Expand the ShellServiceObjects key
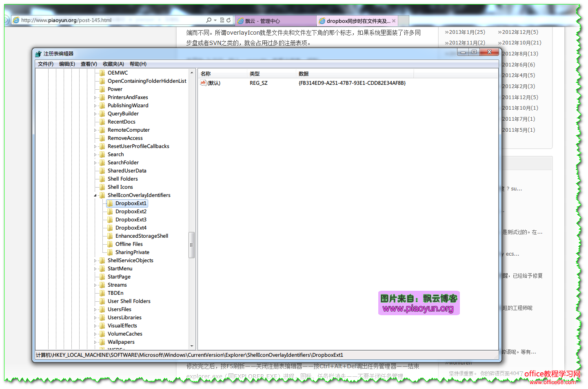588x389 pixels. [95, 261]
